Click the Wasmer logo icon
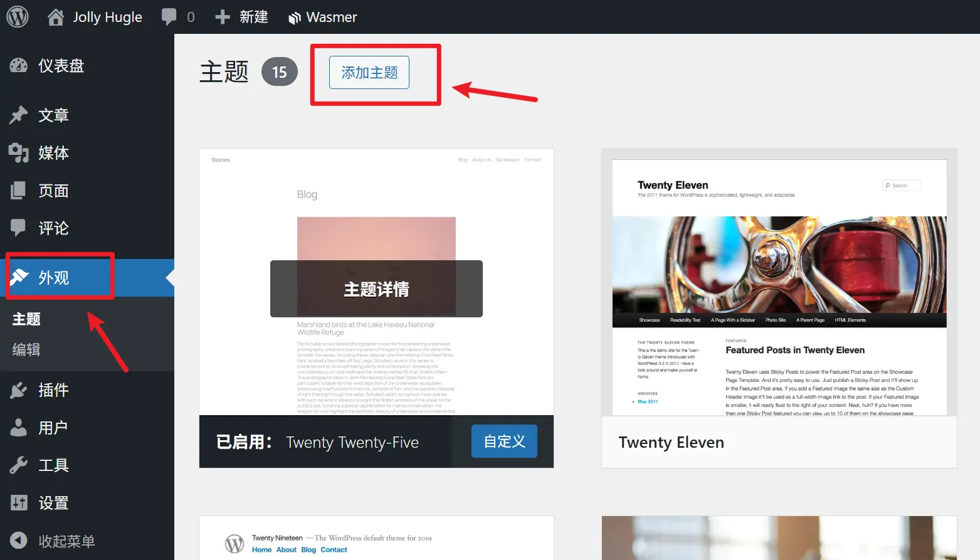The height and width of the screenshot is (560, 980). point(295,18)
